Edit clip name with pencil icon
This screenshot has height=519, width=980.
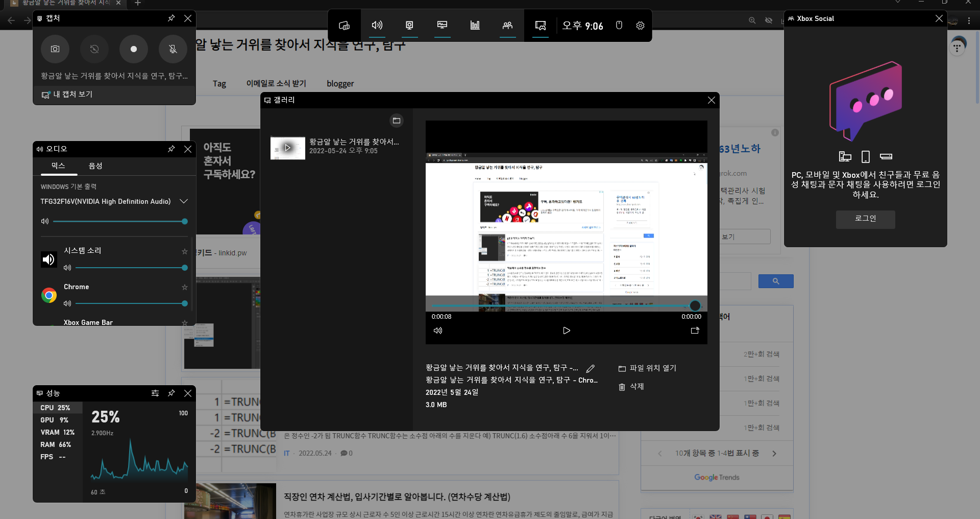[591, 368]
